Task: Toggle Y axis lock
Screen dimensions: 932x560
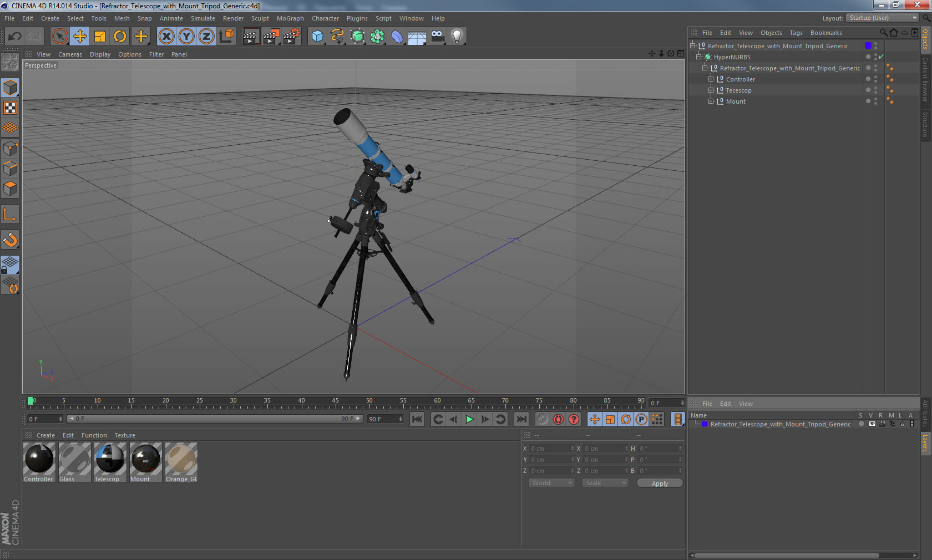Action: click(186, 37)
